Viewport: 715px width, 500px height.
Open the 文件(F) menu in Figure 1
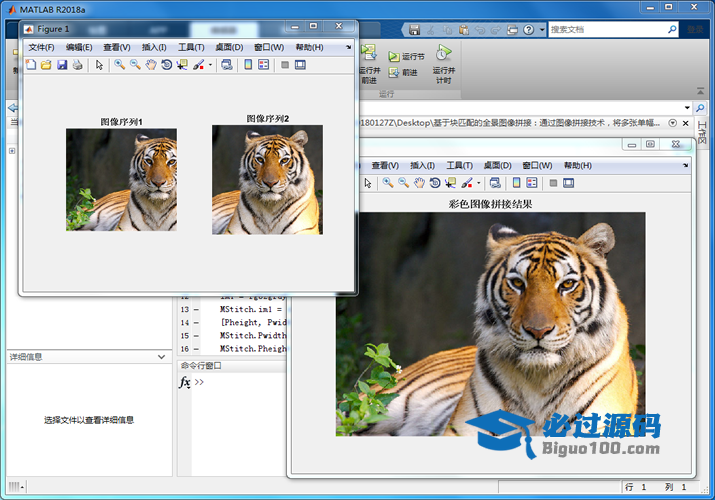[x=41, y=47]
